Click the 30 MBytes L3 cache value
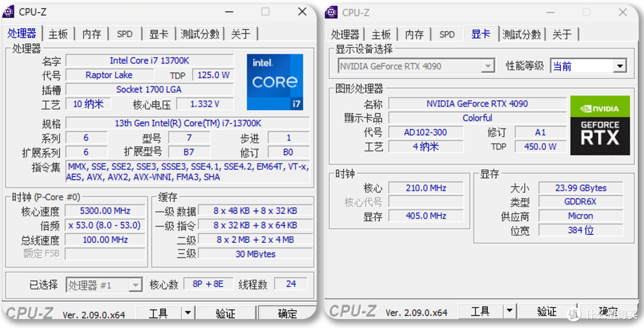 pos(255,254)
